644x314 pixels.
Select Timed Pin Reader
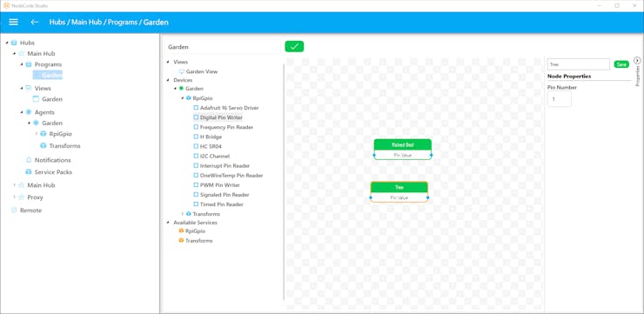[222, 204]
